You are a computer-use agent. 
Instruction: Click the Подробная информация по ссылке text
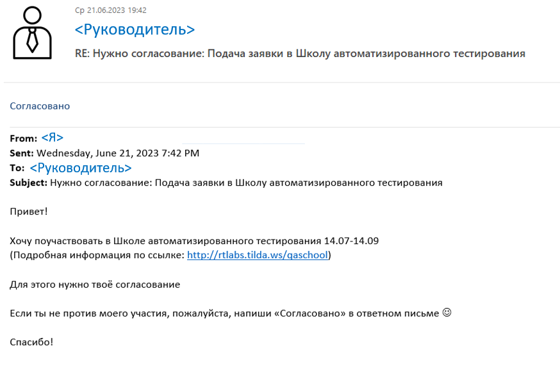tap(96, 255)
